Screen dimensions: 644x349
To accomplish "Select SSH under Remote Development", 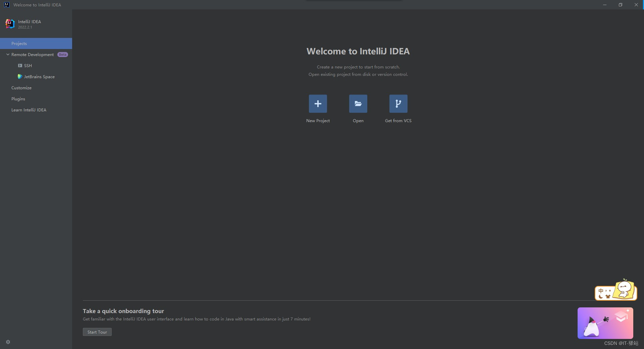I will point(36,66).
